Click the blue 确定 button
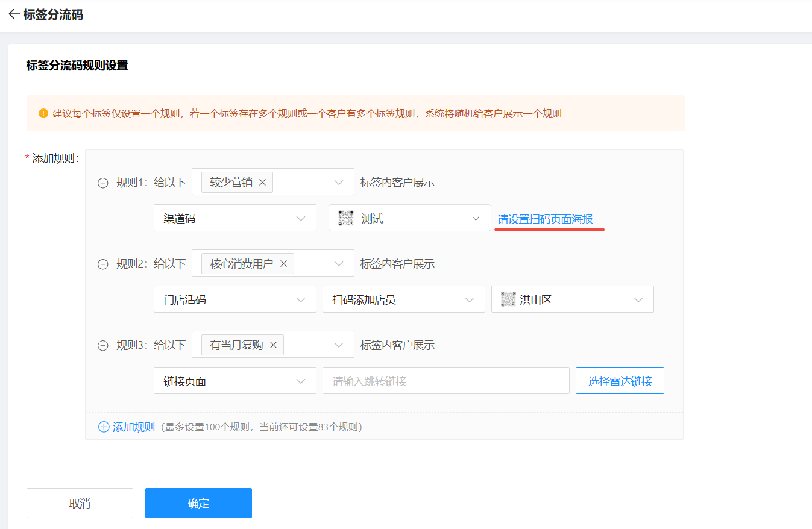This screenshot has width=812, height=529. pyautogui.click(x=198, y=503)
